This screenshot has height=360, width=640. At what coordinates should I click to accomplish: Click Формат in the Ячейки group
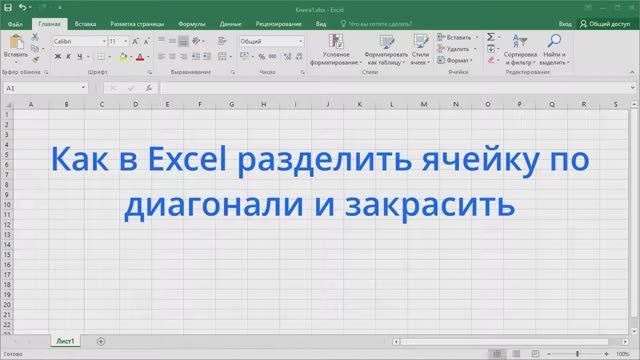(x=455, y=60)
